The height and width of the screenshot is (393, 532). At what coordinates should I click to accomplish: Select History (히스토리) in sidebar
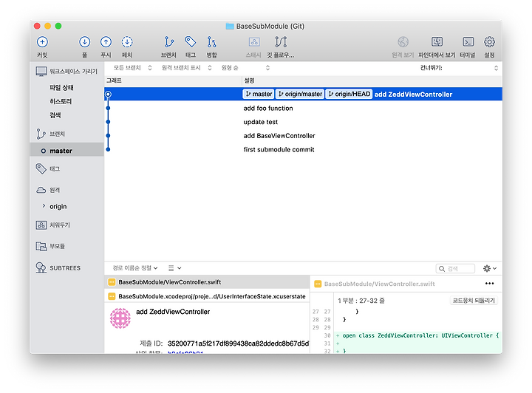(61, 101)
